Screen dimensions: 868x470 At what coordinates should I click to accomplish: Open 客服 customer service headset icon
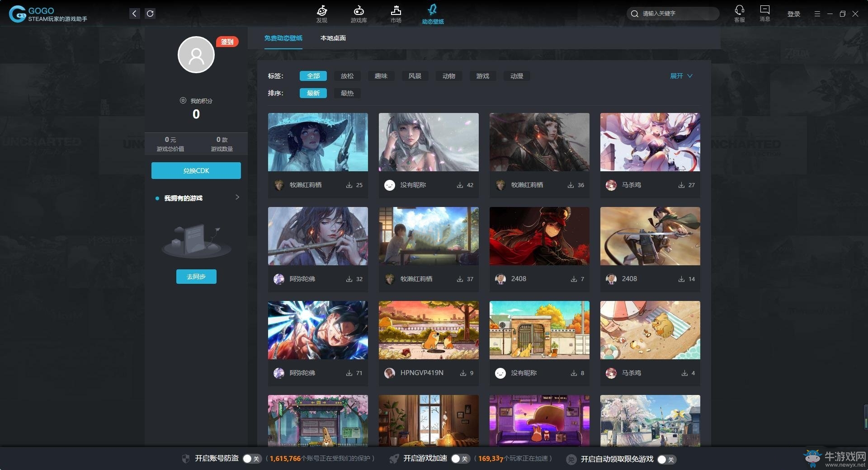[x=740, y=9]
